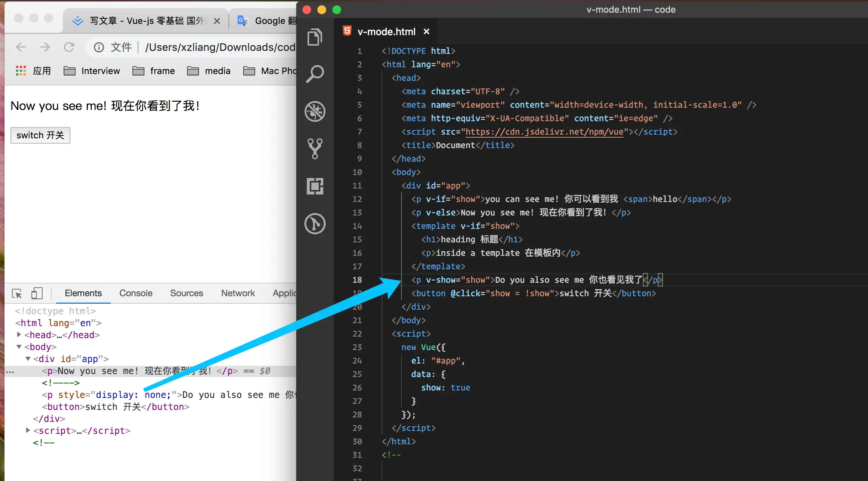This screenshot has width=868, height=481.
Task: Toggle the DevTools device toolbar icon
Action: (37, 294)
